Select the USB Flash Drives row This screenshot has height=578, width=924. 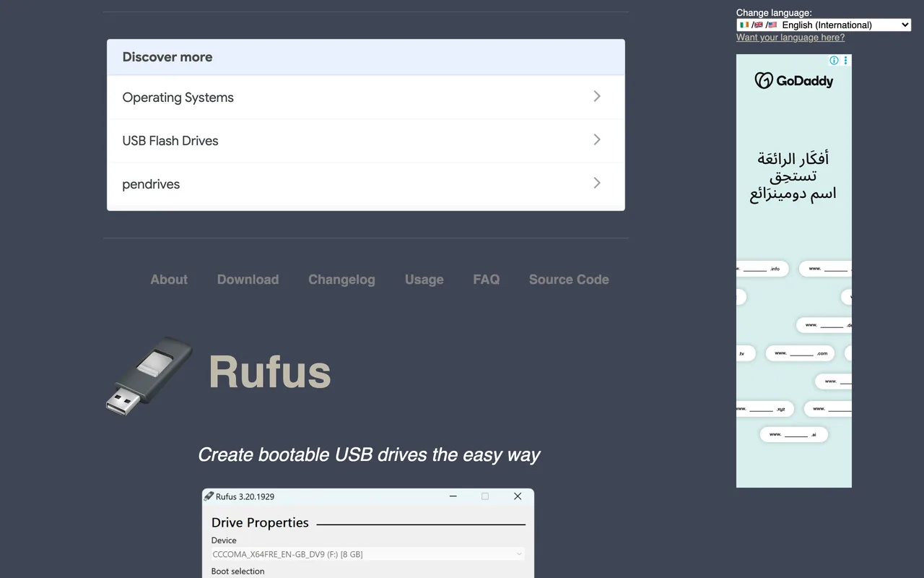click(x=366, y=141)
